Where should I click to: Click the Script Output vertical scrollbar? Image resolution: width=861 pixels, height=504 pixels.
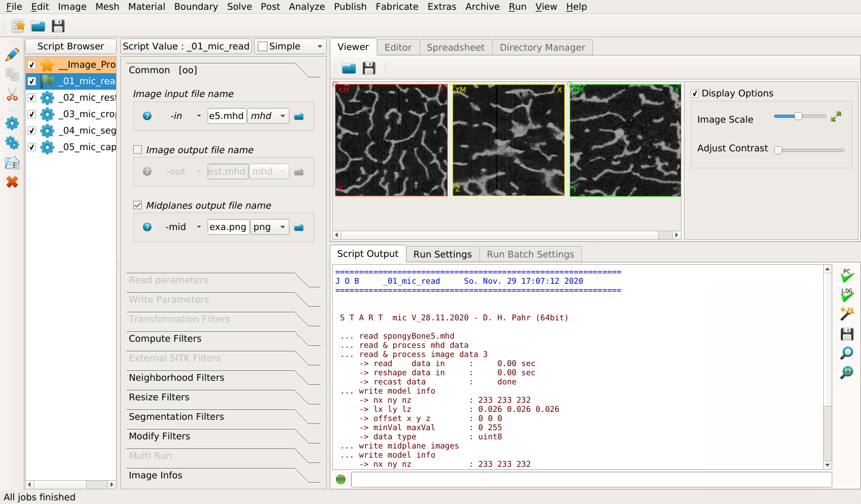[827, 367]
